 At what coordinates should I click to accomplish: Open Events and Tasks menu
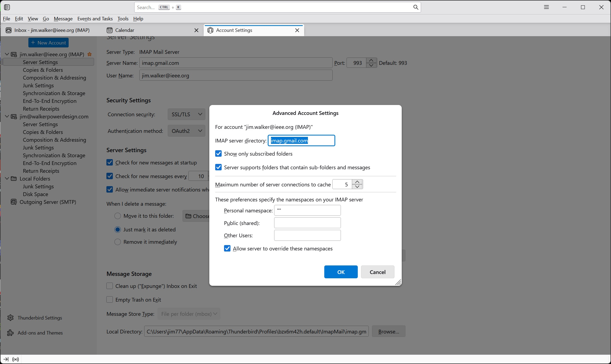(95, 19)
